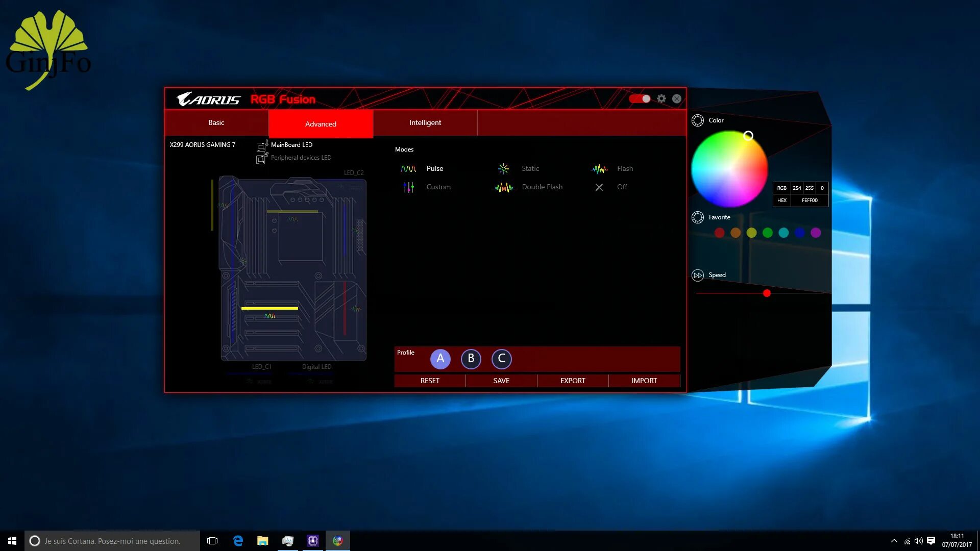Click the EXPORT button
The image size is (980, 551).
[573, 381]
